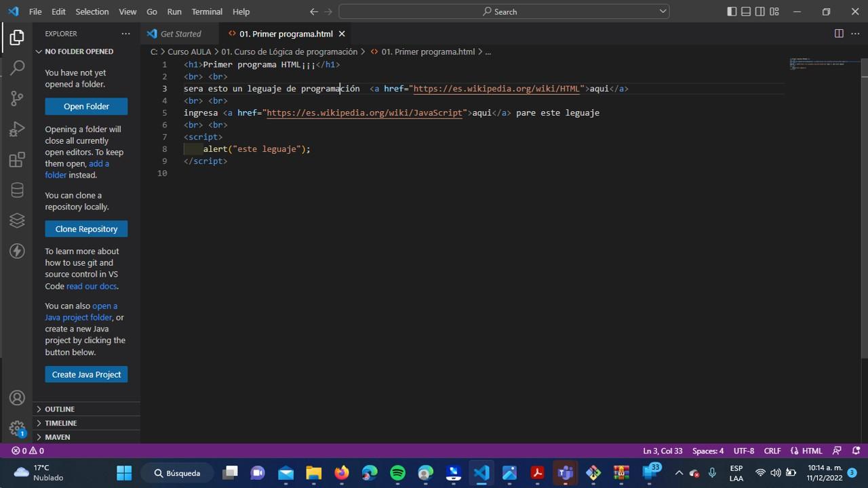Image resolution: width=868 pixels, height=488 pixels.
Task: Click the Clone Repository button
Action: 86,229
